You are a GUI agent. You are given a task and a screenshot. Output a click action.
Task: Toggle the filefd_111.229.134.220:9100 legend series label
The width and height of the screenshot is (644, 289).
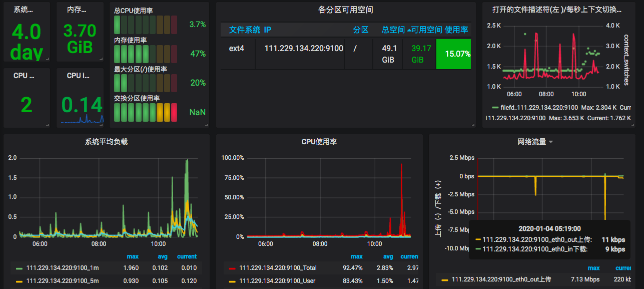coord(539,108)
